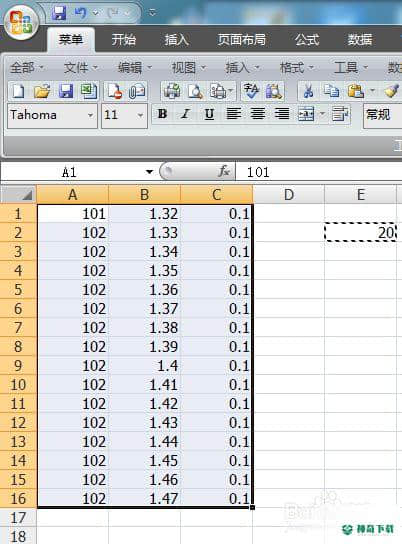Click cell B16 with value 1.47
Viewport: 402px width, 544px height.
click(145, 499)
